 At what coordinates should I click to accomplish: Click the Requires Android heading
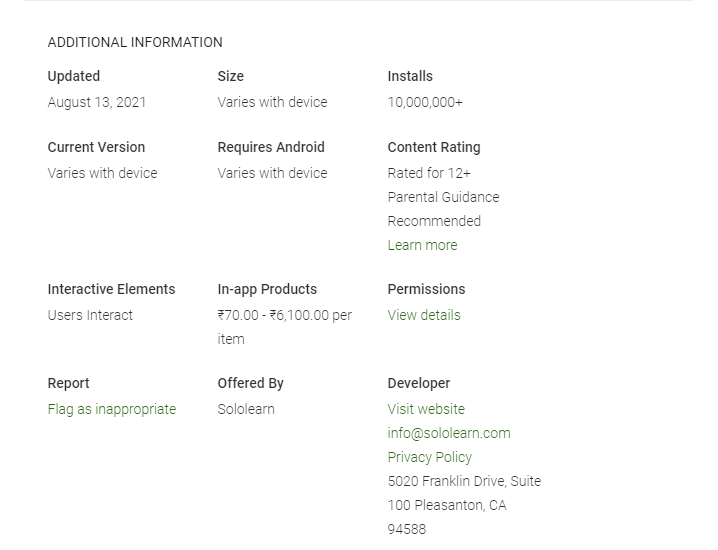click(271, 147)
